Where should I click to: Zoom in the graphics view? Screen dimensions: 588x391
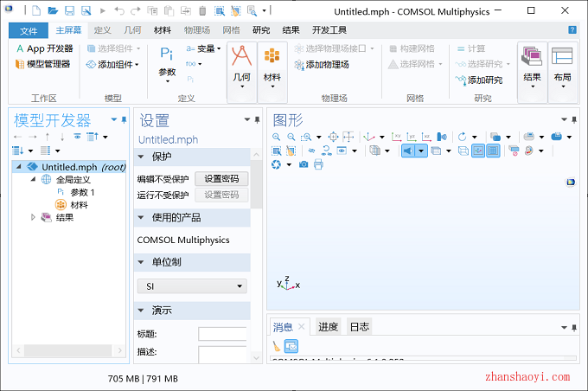[x=277, y=137]
